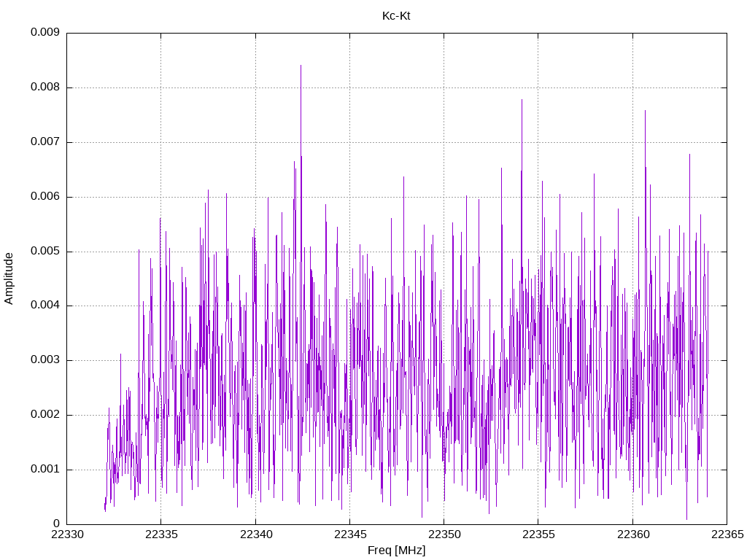
Task: Click the plot title Kc-Kt
Action: pyautogui.click(x=396, y=16)
